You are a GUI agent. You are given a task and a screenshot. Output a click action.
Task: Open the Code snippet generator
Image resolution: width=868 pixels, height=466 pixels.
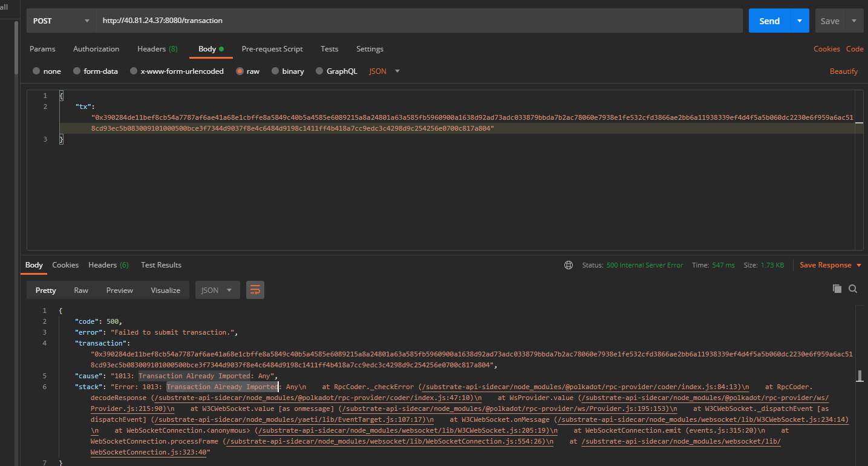[x=855, y=49]
